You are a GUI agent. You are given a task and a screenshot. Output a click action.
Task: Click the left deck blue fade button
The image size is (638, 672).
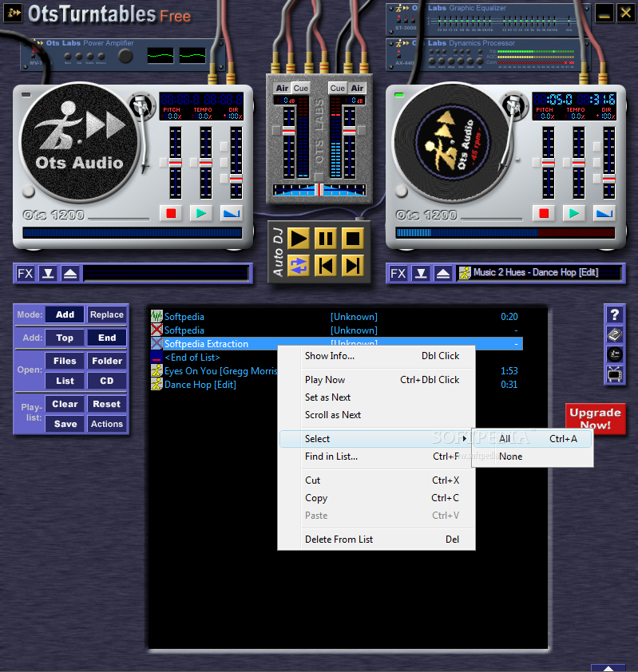pos(232,213)
